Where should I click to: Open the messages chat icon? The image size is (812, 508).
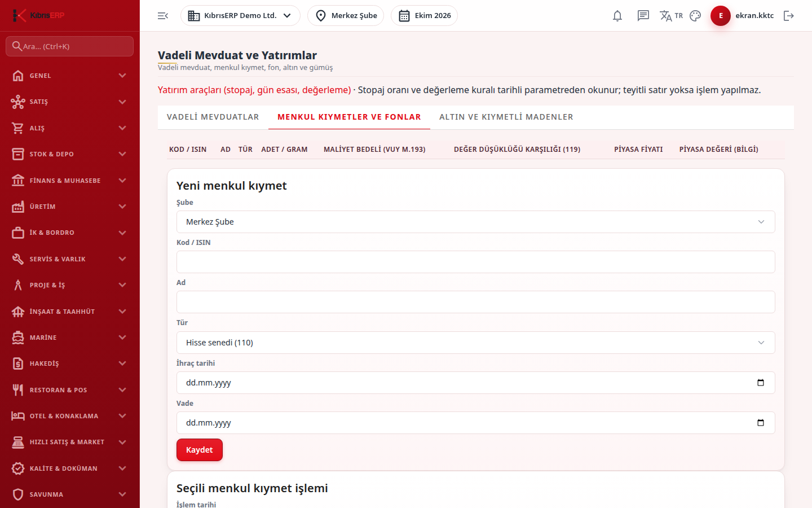(643, 16)
